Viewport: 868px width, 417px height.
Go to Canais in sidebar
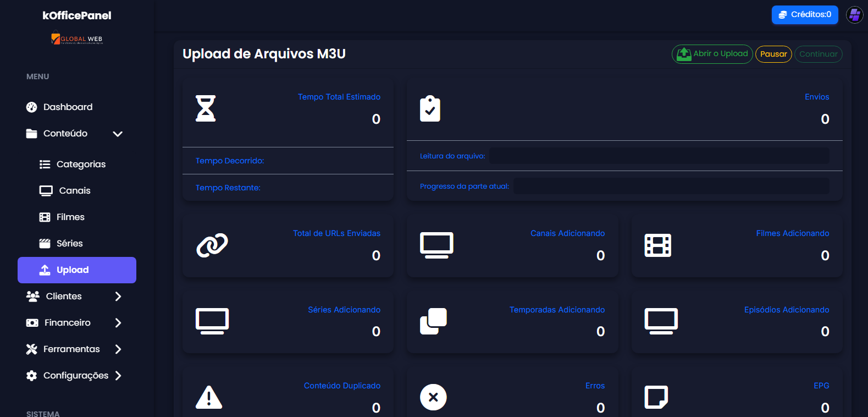[74, 191]
